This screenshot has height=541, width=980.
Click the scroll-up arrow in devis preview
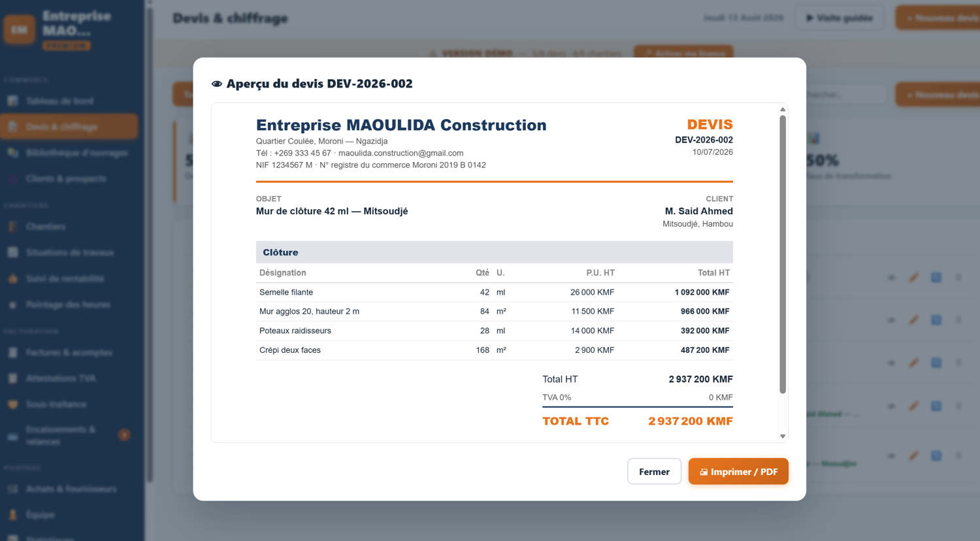(x=783, y=110)
